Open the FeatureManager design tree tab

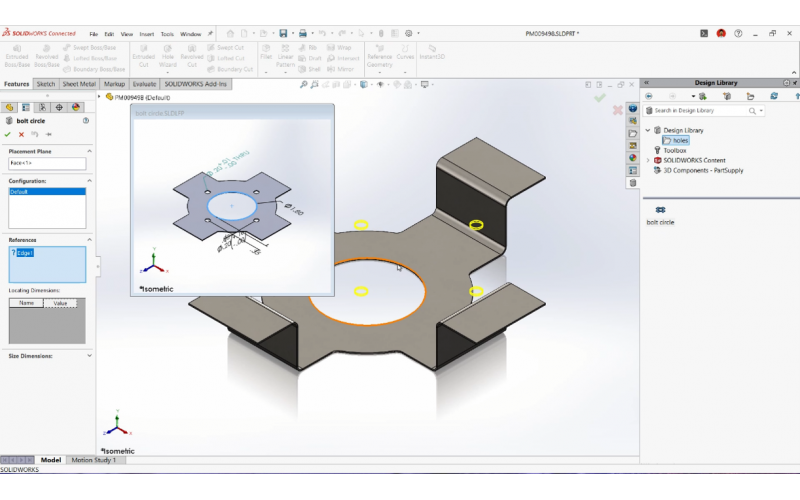point(9,107)
